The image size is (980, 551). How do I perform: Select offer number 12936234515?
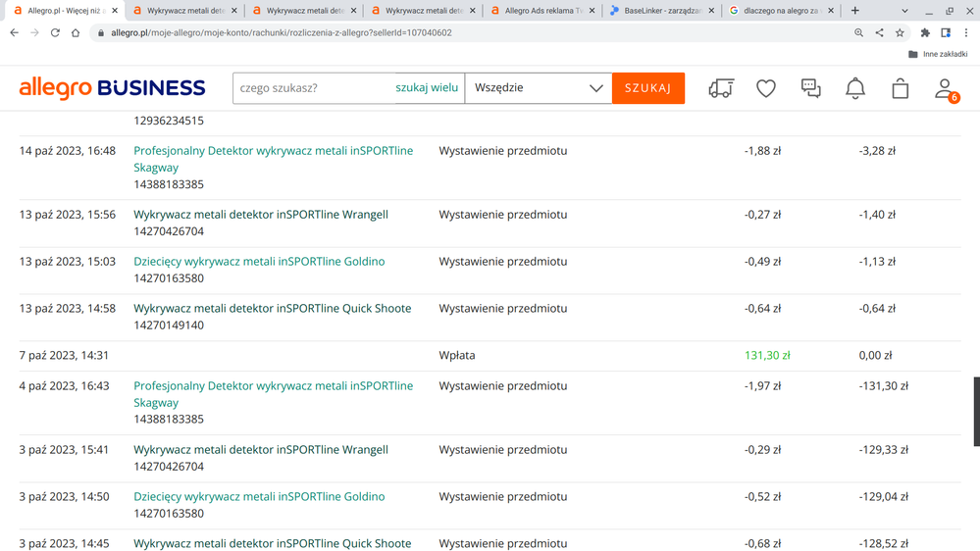tap(169, 121)
